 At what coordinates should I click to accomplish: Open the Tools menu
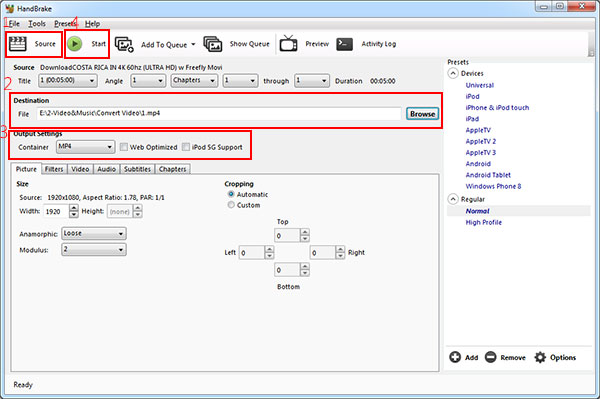coord(37,24)
